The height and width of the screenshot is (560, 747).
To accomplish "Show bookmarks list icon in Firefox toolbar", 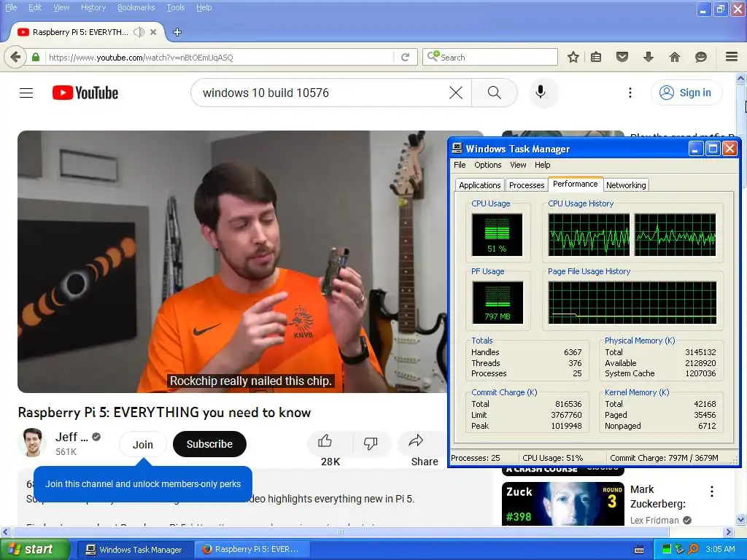I will [x=596, y=57].
